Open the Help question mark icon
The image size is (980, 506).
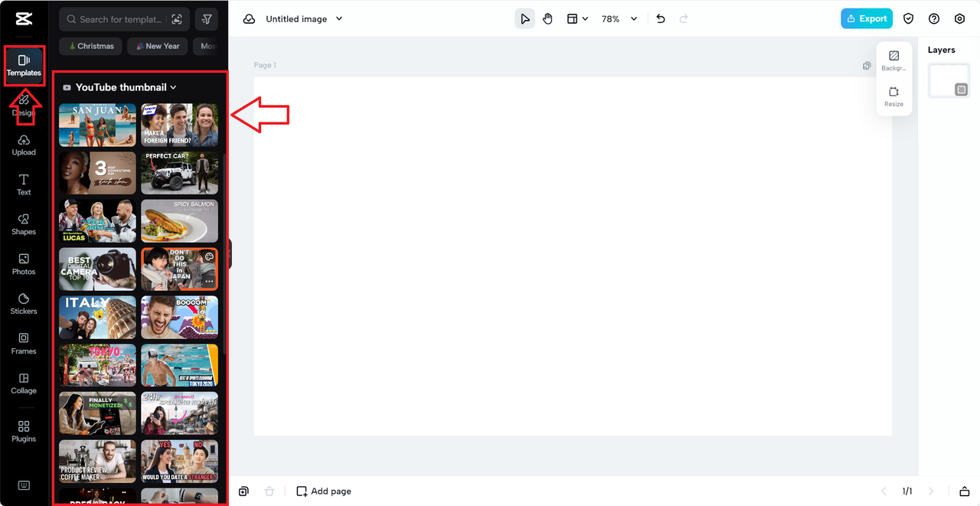[x=934, y=19]
